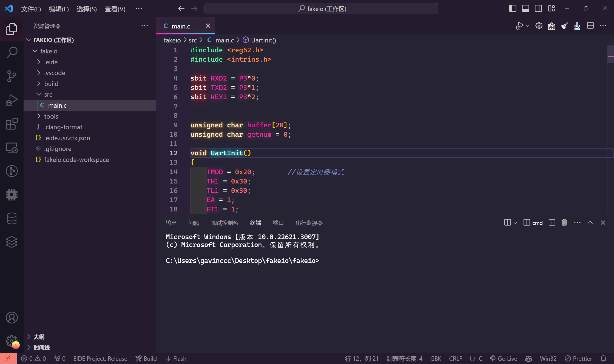Open the Remote Explorer view
The height and width of the screenshot is (364, 614).
click(x=12, y=148)
